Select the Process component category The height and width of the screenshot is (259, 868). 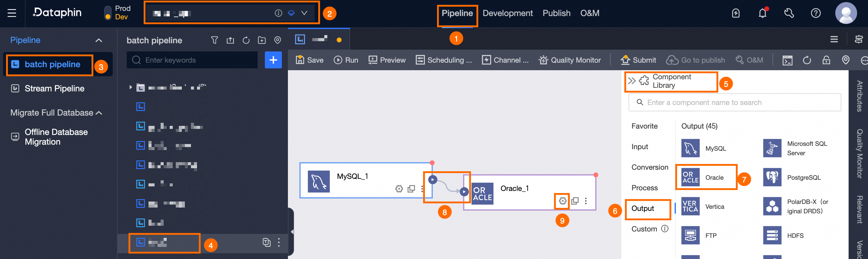click(x=644, y=188)
